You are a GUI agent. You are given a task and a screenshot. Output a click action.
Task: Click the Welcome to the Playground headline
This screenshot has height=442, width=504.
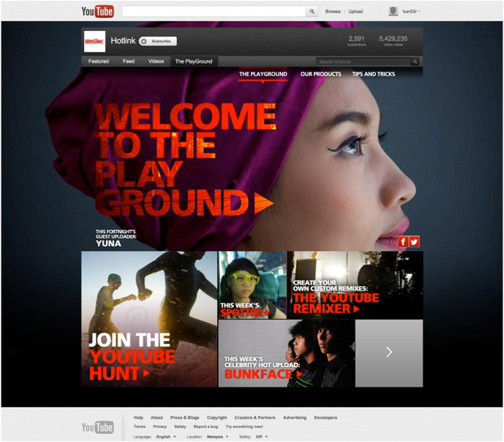(185, 159)
